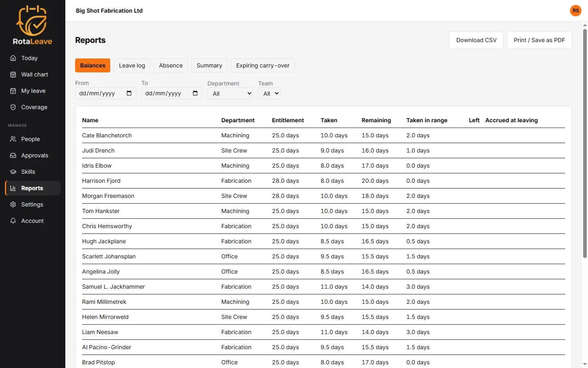Open Skills in the sidebar
The width and height of the screenshot is (588, 368).
tap(33, 172)
